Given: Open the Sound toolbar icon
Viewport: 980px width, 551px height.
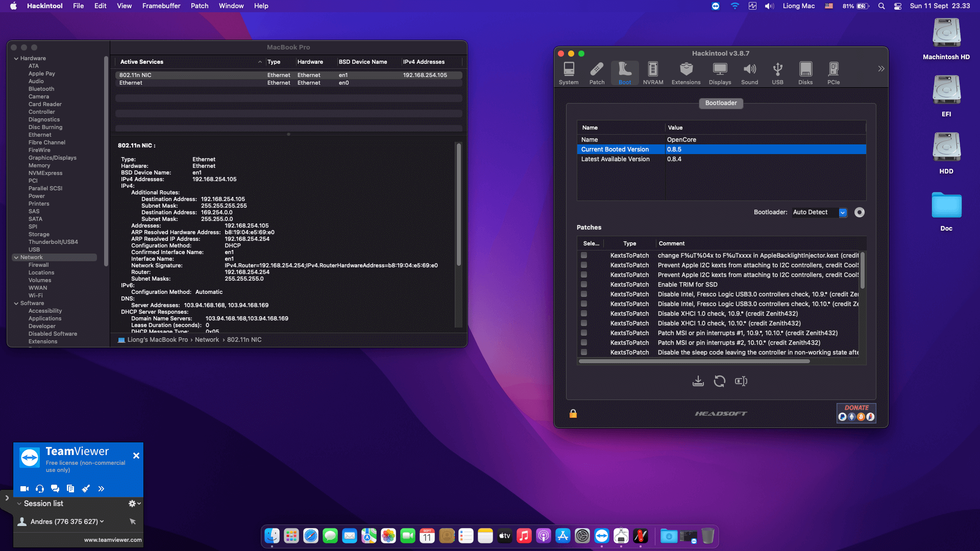Looking at the screenshot, I should [x=749, y=73].
